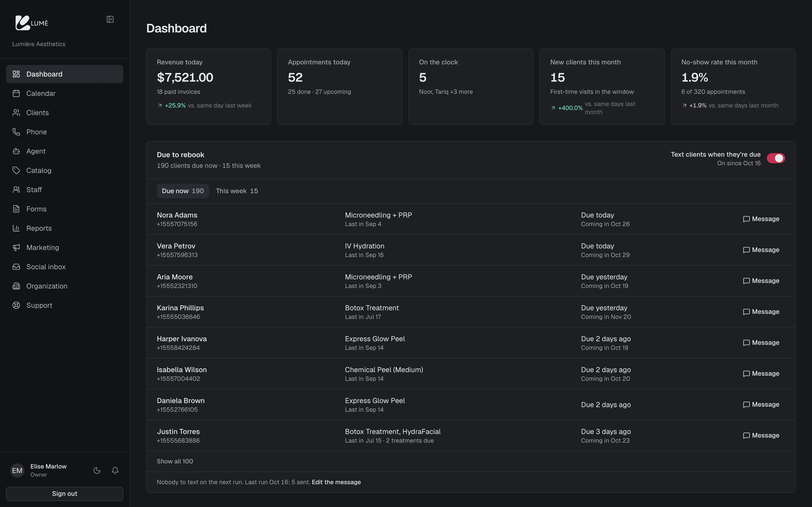812x507 pixels.
Task: Open the Revenue today card
Action: tap(208, 87)
